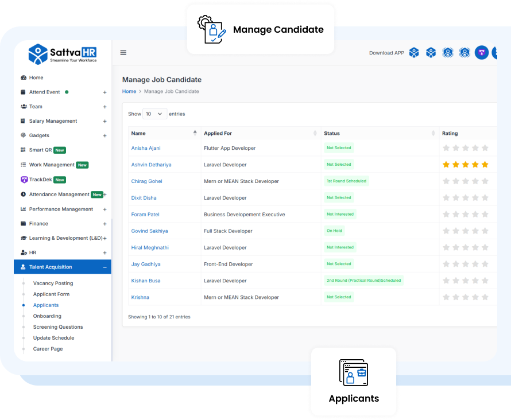Click the Gadgets sidebar icon
Image resolution: width=511 pixels, height=420 pixels.
pos(24,135)
